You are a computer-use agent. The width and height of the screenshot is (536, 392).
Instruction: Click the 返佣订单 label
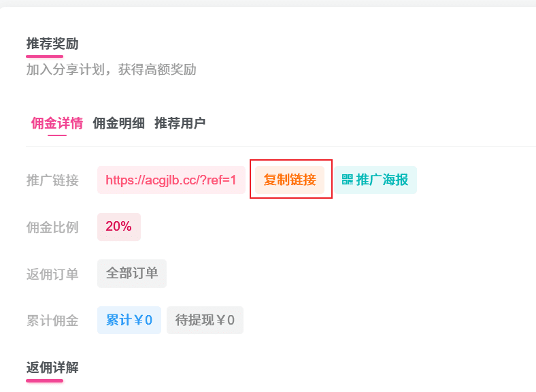52,274
